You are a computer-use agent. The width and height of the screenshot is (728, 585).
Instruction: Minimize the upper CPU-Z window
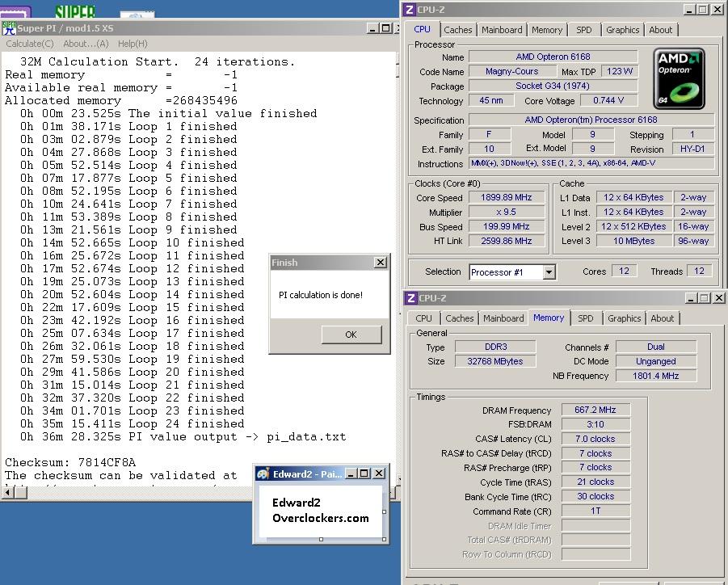[689, 9]
